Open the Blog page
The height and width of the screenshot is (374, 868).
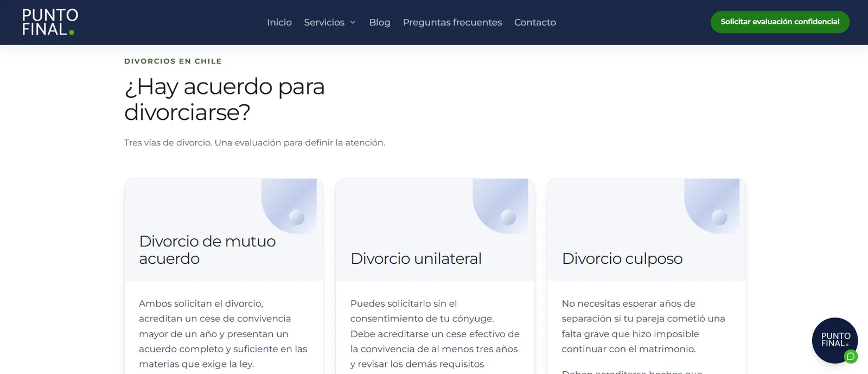point(380,22)
